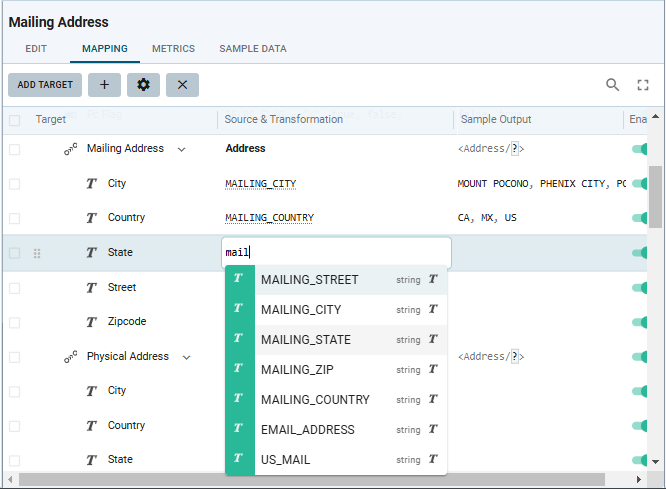Image resolution: width=666 pixels, height=489 pixels.
Task: Click the text type icon beside City
Action: coord(92,184)
